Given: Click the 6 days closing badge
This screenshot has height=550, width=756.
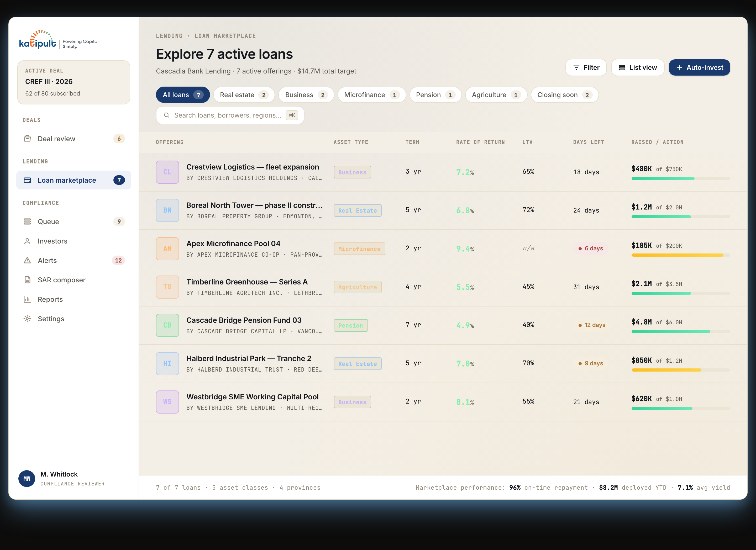Looking at the screenshot, I should pyautogui.click(x=591, y=248).
